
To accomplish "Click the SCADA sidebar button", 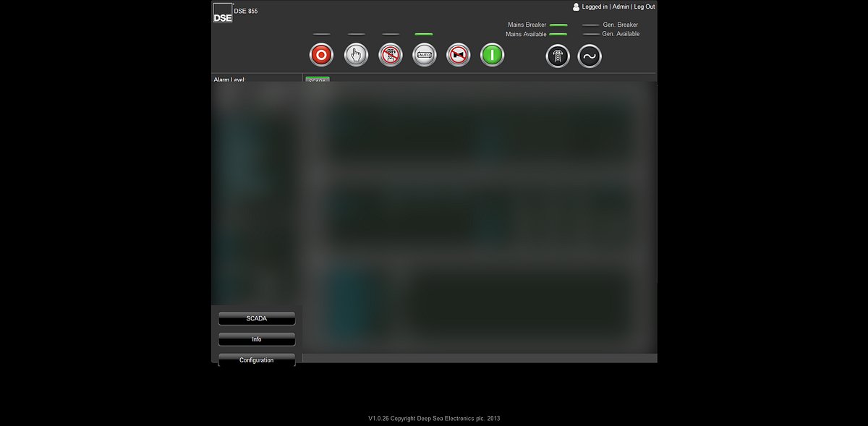I will (257, 318).
